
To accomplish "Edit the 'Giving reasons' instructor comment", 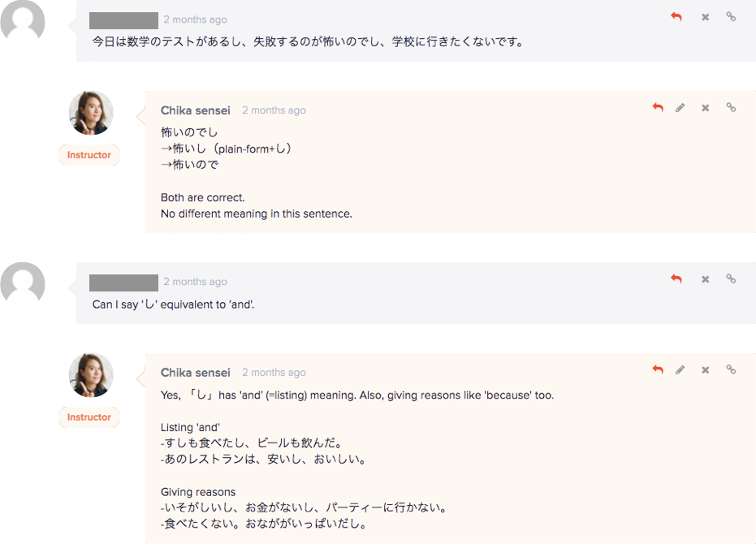I will coord(680,370).
